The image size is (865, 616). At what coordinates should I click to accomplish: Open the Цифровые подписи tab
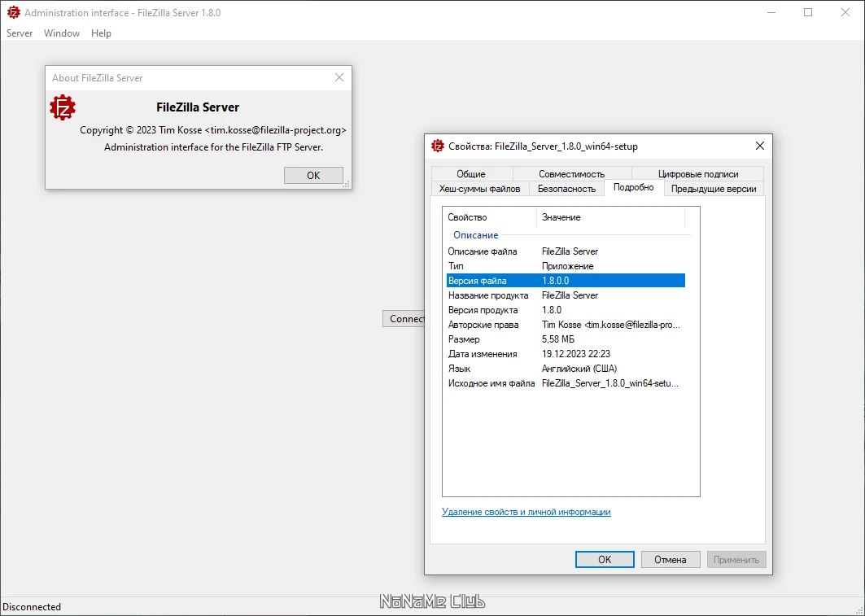pyautogui.click(x=698, y=173)
